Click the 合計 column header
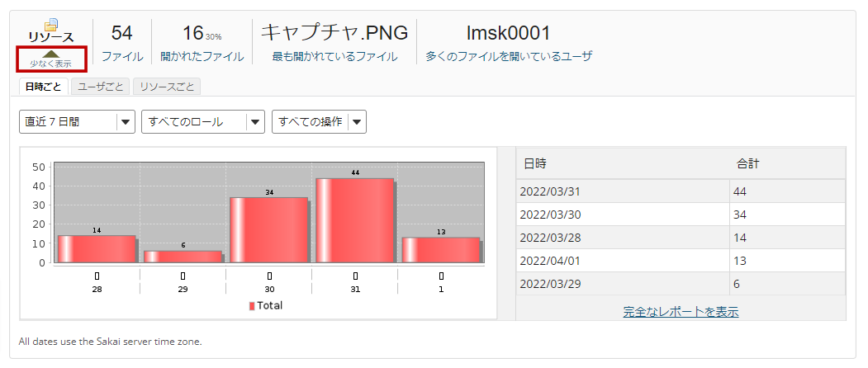 [x=747, y=163]
